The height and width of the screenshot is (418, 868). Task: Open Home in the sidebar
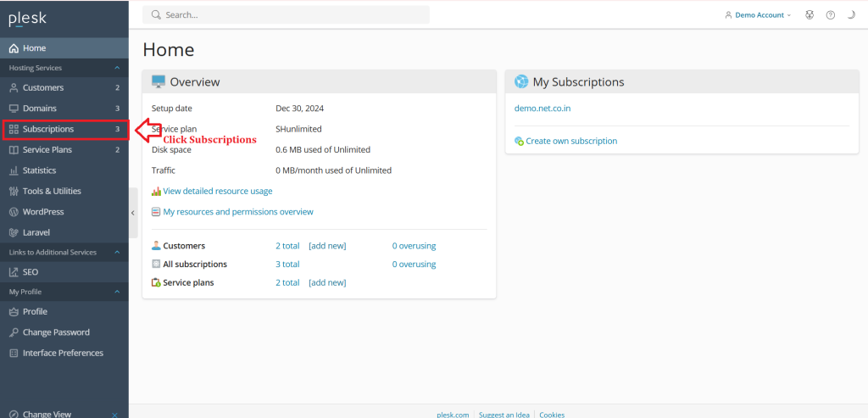[x=64, y=48]
